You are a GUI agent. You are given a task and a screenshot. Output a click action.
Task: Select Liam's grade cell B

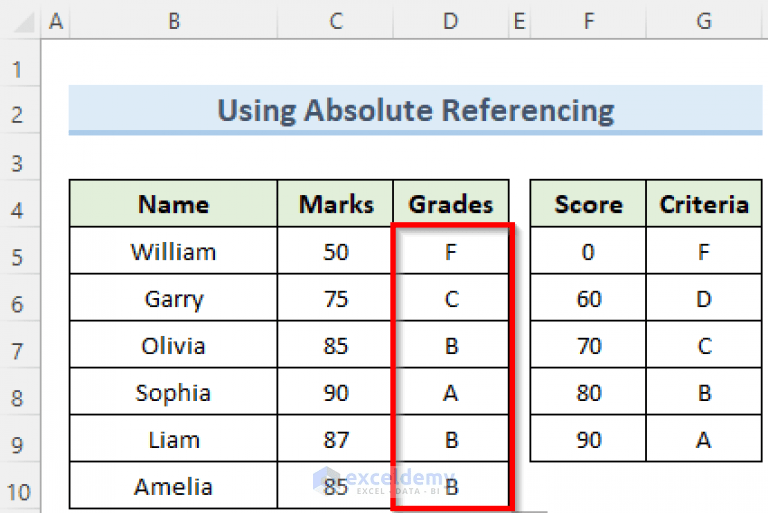[x=451, y=439]
